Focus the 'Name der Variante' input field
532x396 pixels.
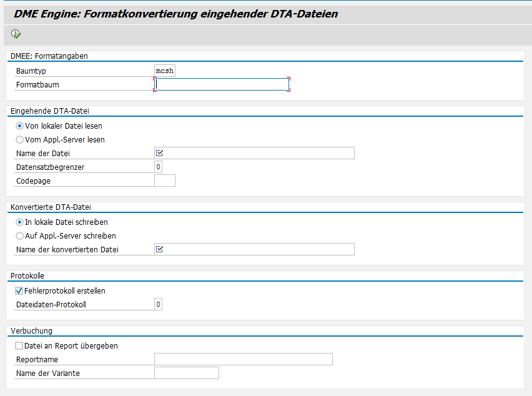(x=186, y=374)
